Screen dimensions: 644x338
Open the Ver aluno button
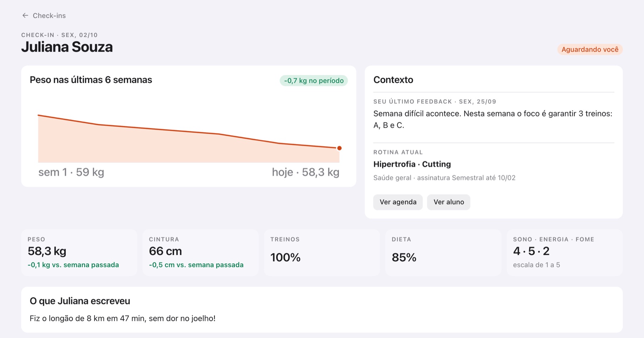click(x=449, y=202)
